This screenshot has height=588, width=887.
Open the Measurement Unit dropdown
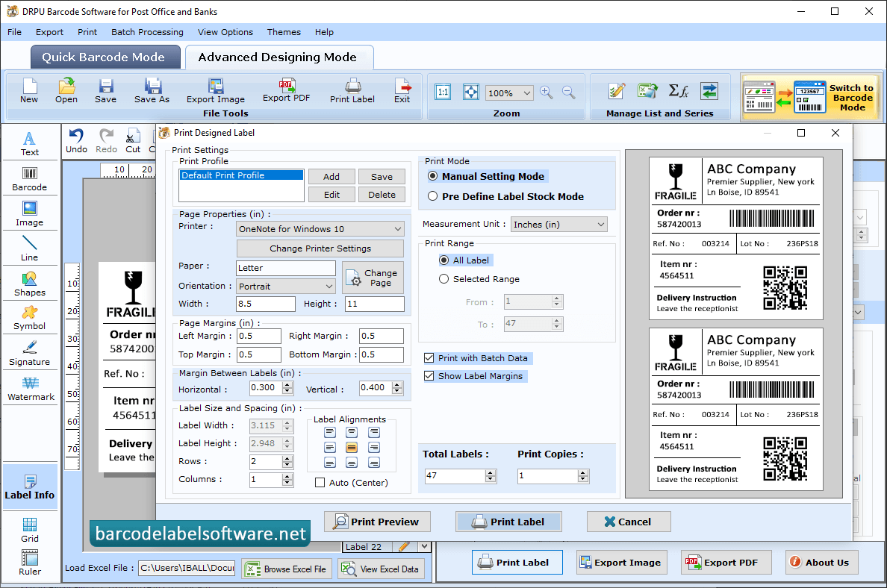tap(559, 225)
